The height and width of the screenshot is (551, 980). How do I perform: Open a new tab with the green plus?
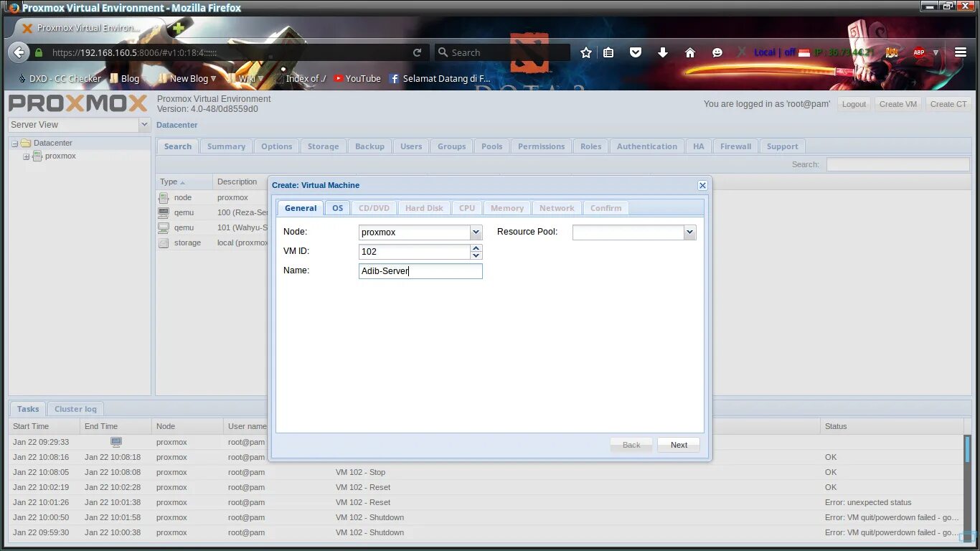click(179, 28)
